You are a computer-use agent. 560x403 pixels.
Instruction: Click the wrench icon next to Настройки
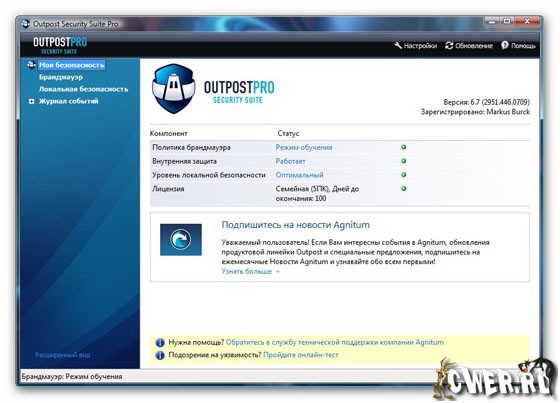pyautogui.click(x=398, y=45)
